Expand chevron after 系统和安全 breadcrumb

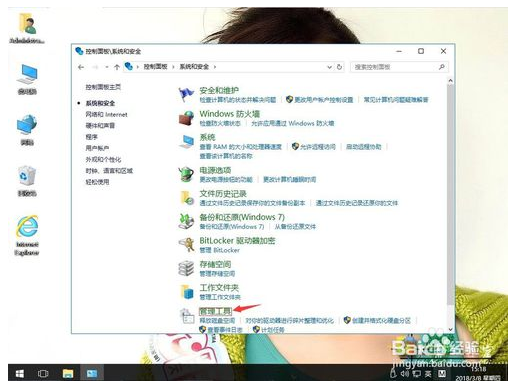click(215, 67)
